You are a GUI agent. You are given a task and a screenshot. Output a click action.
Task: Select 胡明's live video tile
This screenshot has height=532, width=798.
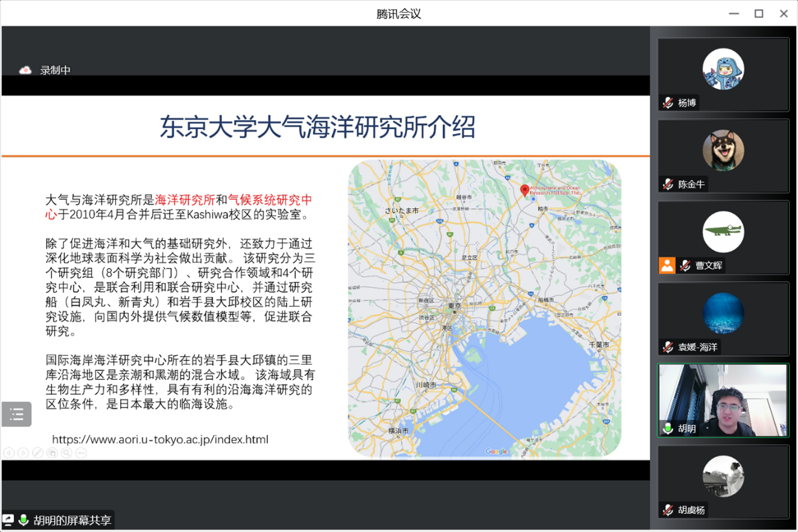point(723,401)
